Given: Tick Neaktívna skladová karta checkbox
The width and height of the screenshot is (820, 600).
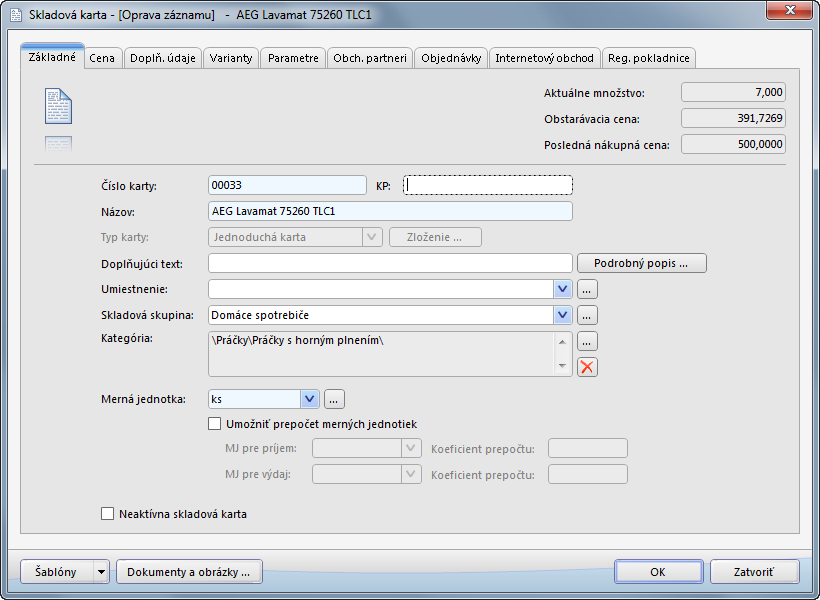Looking at the screenshot, I should pos(107,514).
